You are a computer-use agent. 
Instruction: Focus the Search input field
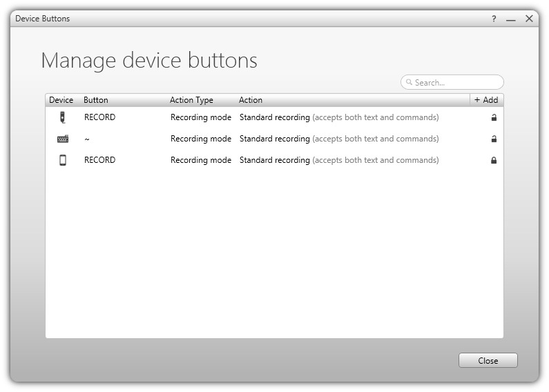coord(452,82)
